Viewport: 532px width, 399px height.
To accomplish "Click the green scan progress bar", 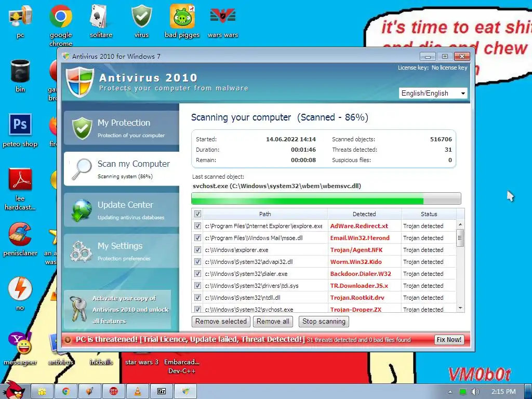I will coord(326,198).
